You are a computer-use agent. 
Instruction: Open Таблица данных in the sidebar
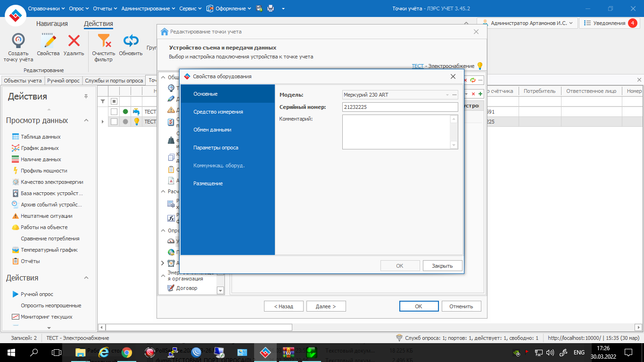point(41,137)
